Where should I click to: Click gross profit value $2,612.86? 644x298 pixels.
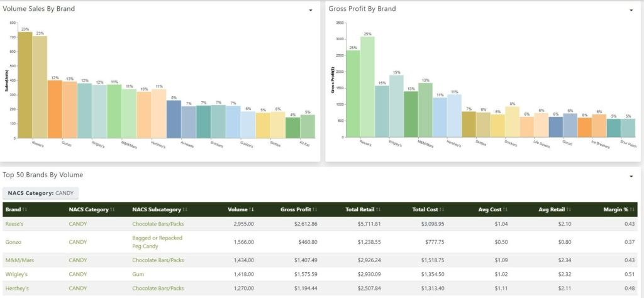coord(306,224)
